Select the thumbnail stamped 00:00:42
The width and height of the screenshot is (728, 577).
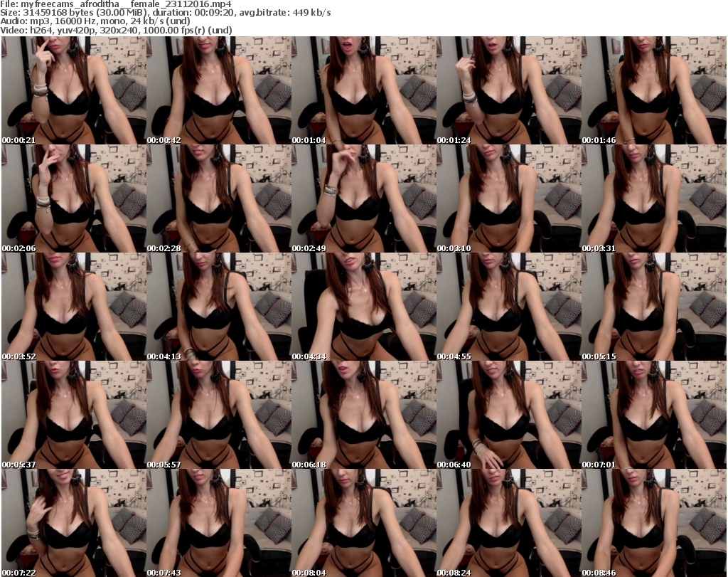219,90
